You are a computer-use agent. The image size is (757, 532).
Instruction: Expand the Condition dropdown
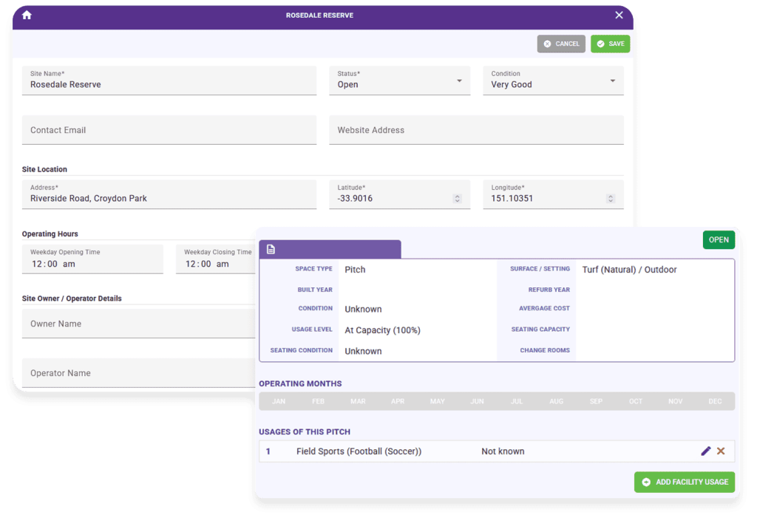point(553,81)
